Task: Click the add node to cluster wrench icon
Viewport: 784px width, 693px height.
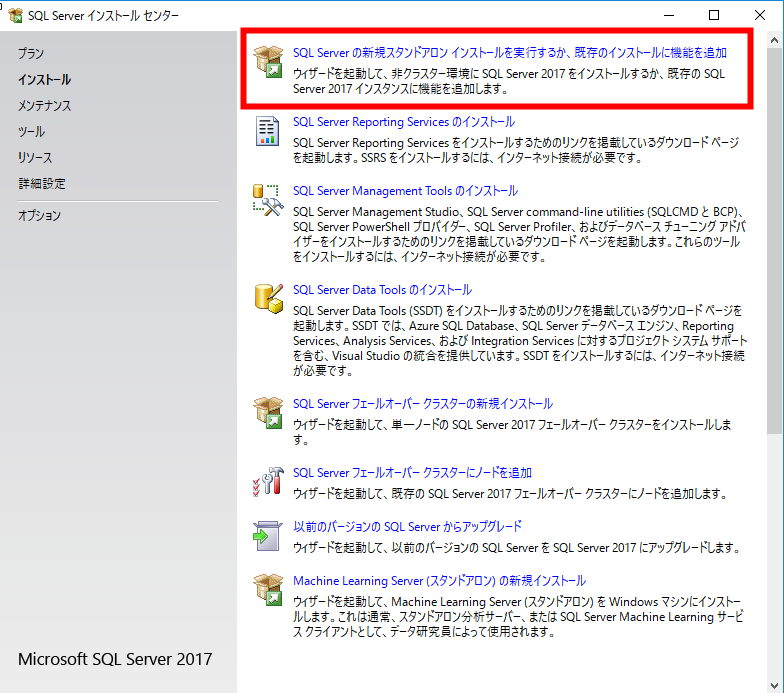Action: 268,482
